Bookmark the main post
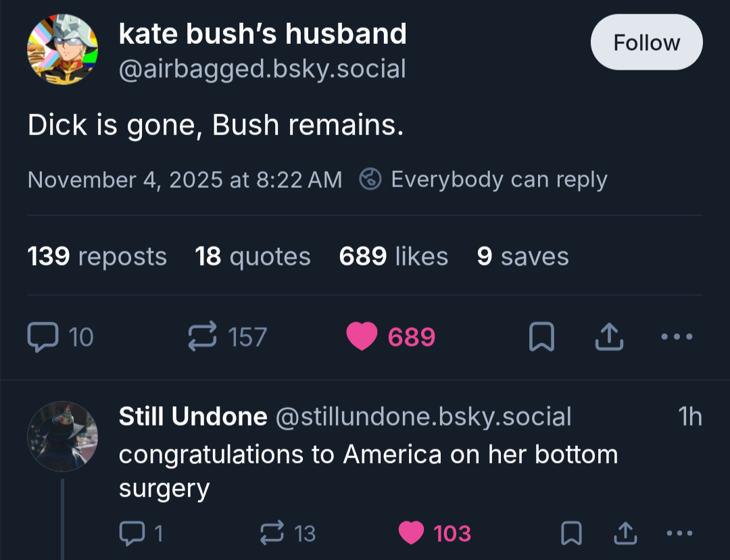Screen dimensions: 730x560 (541, 336)
